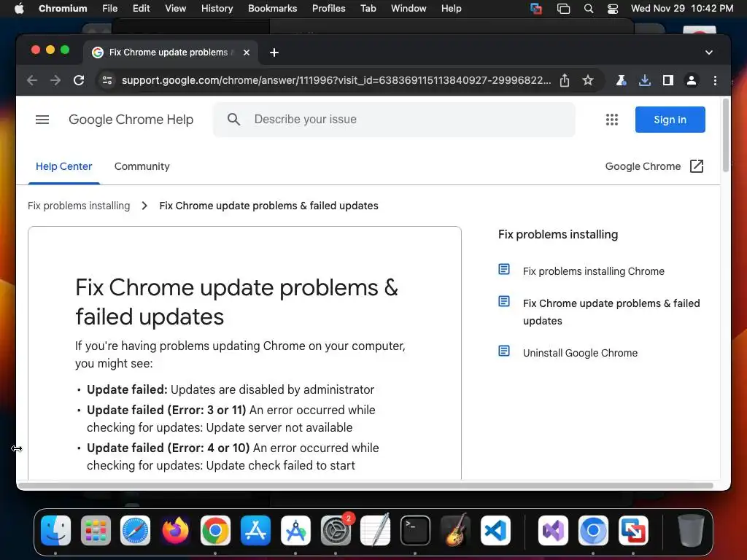
Task: Click the search magnifier in help box
Action: click(x=233, y=120)
